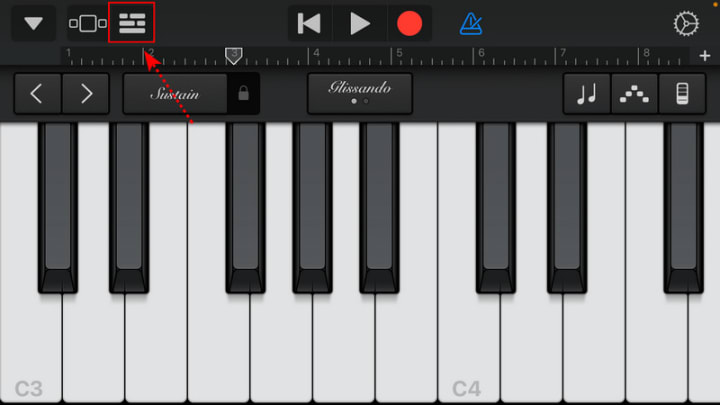
Task: Open the settings gear
Action: 686,23
